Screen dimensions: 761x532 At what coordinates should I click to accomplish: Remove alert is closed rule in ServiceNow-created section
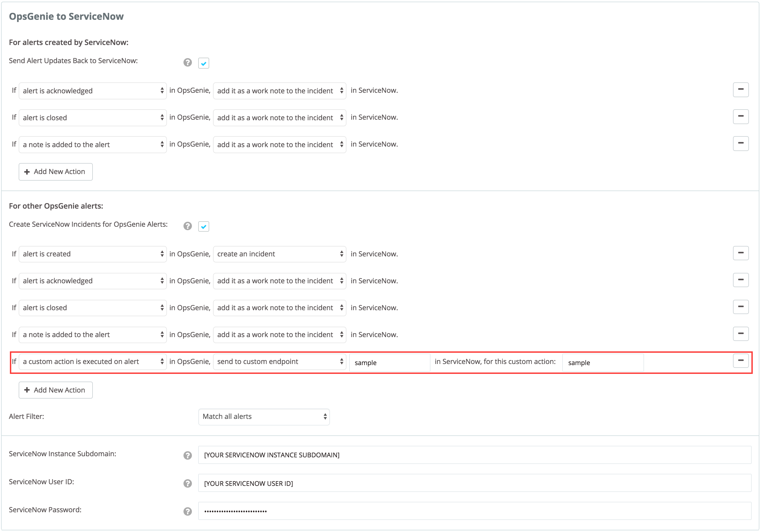pos(741,117)
